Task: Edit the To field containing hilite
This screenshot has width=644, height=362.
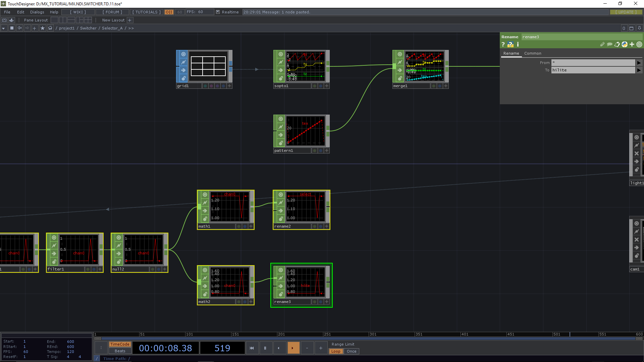Action: (593, 70)
